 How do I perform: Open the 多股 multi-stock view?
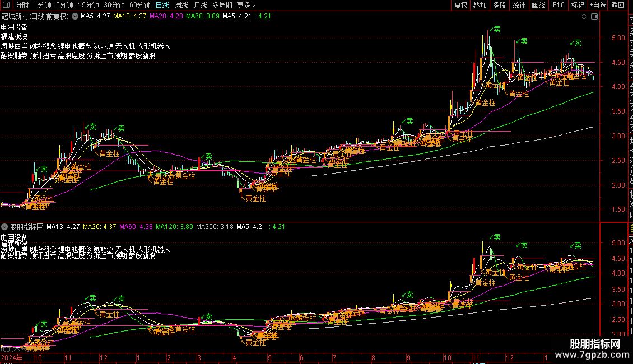[x=499, y=5]
